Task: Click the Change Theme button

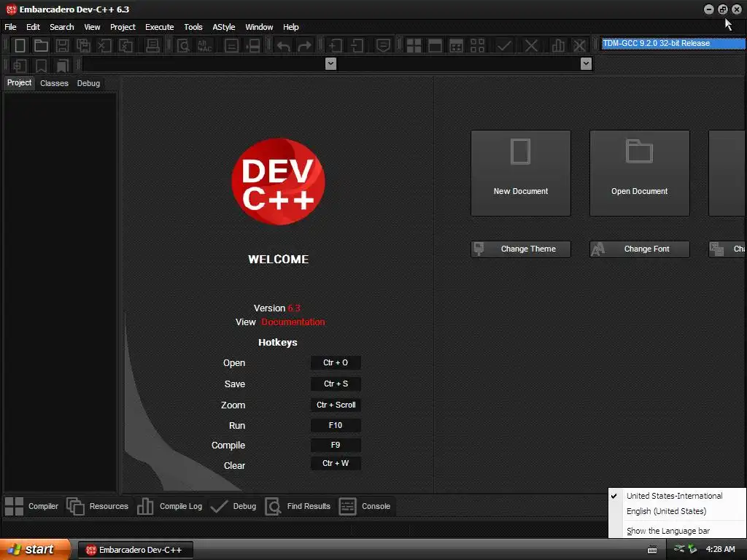Action: click(521, 249)
